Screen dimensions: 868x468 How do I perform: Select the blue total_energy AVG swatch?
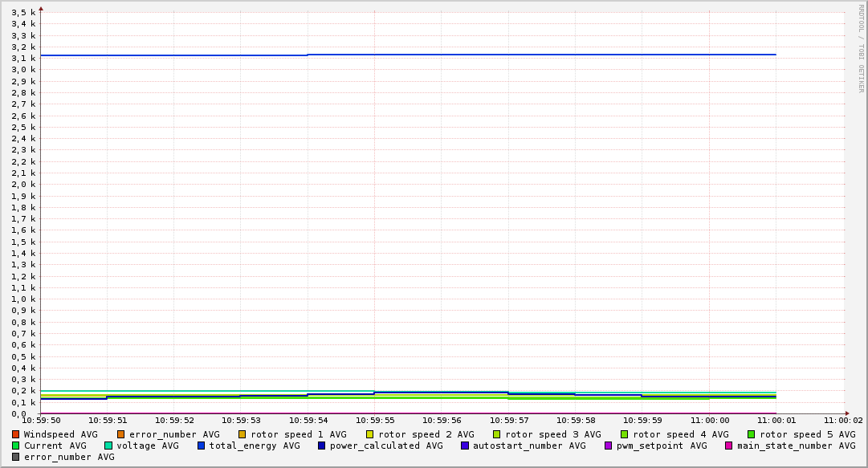pos(202,446)
